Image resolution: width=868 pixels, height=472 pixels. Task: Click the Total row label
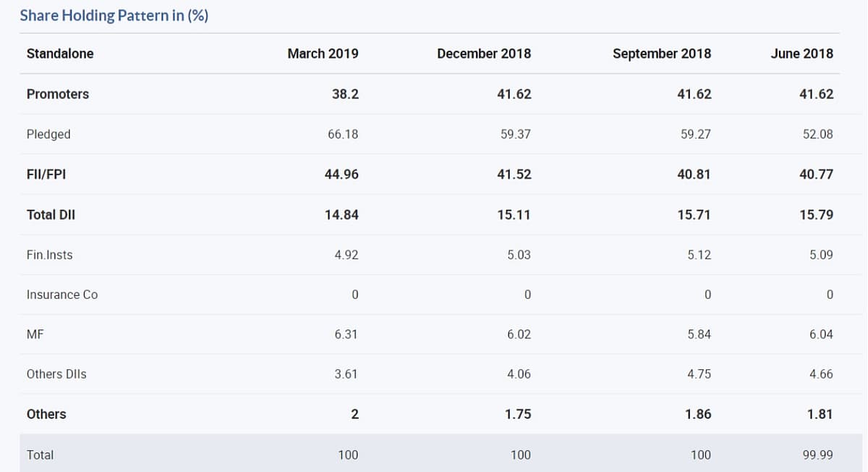[40, 455]
